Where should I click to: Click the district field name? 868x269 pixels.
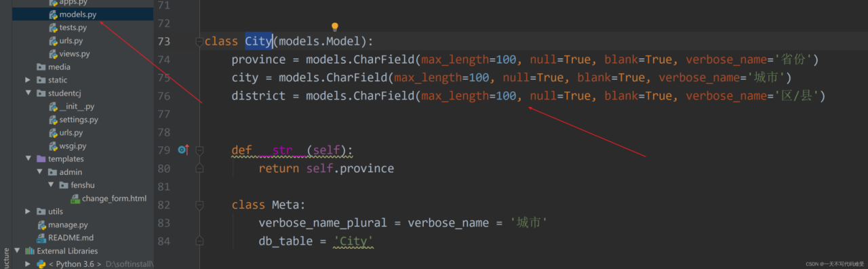pos(258,96)
